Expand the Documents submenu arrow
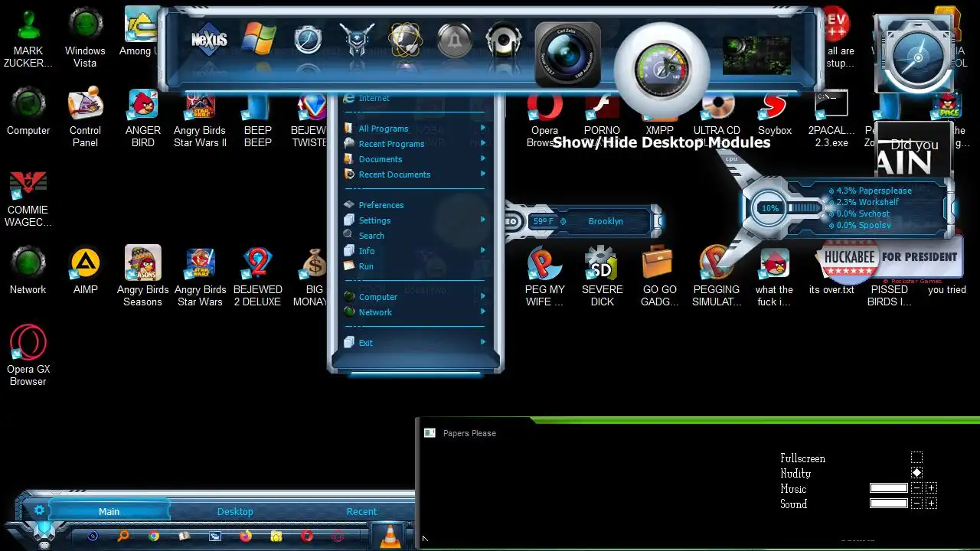Viewport: 980px width, 551px height. pyautogui.click(x=483, y=158)
